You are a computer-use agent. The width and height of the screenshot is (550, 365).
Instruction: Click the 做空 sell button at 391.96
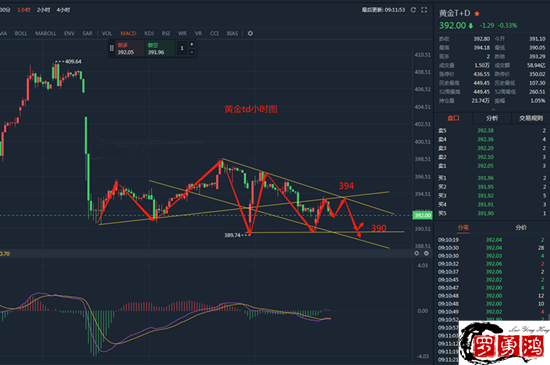(x=160, y=48)
